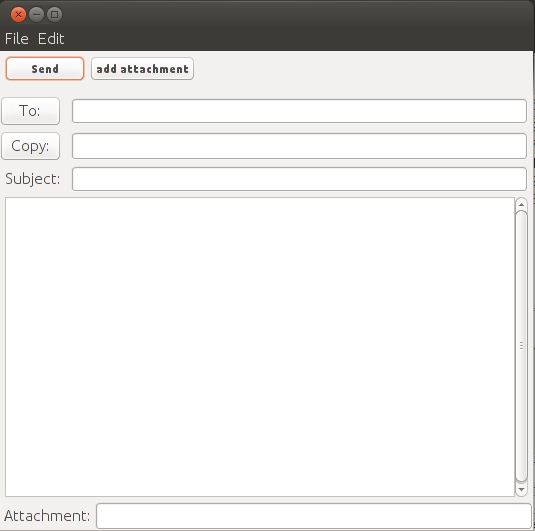535x531 pixels.
Task: Click the Copy: recipients button
Action: [x=30, y=146]
